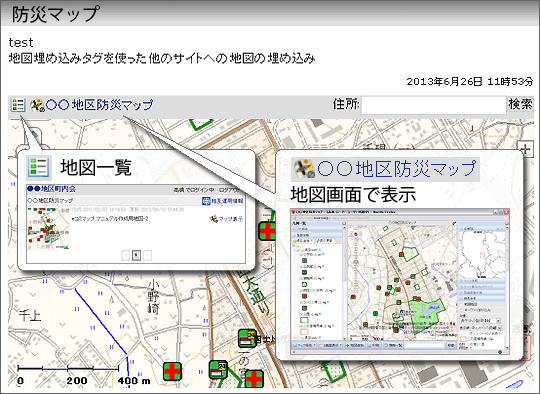This screenshot has width=540, height=394.
Task: Click the blue diagonal line feature on the map
Action: (x=101, y=321)
